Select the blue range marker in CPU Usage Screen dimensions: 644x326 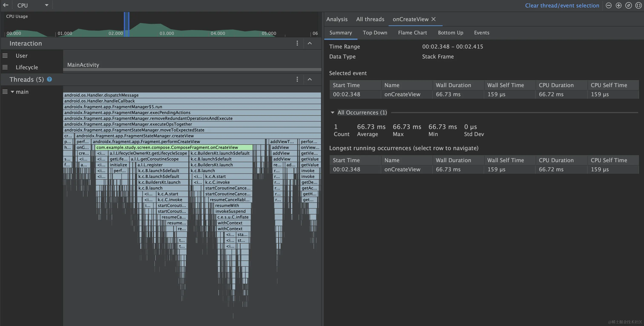[x=126, y=24]
